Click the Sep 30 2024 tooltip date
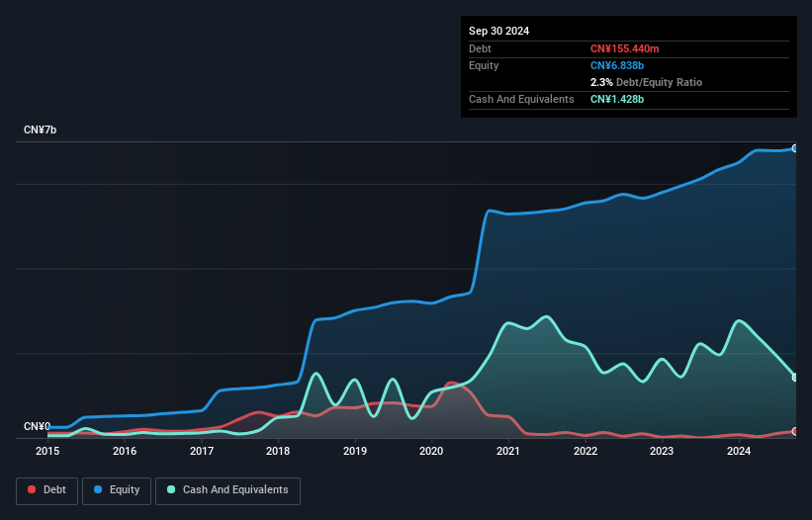 (498, 31)
